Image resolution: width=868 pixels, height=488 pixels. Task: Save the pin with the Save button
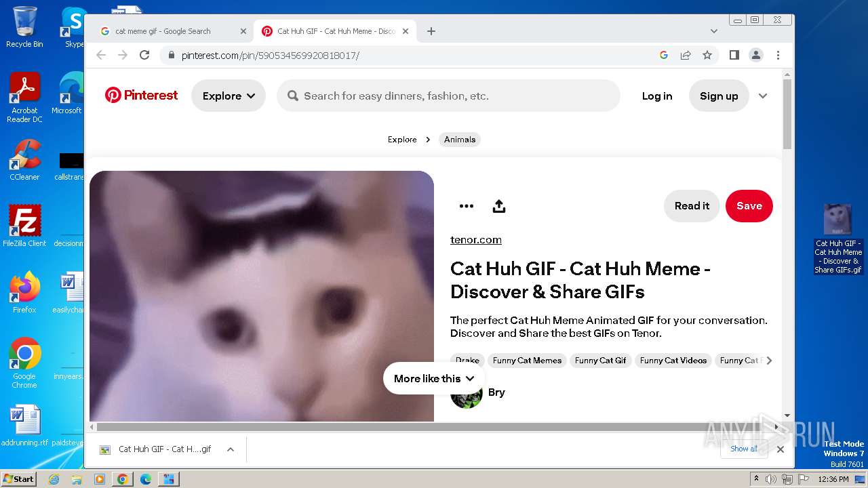coord(749,206)
